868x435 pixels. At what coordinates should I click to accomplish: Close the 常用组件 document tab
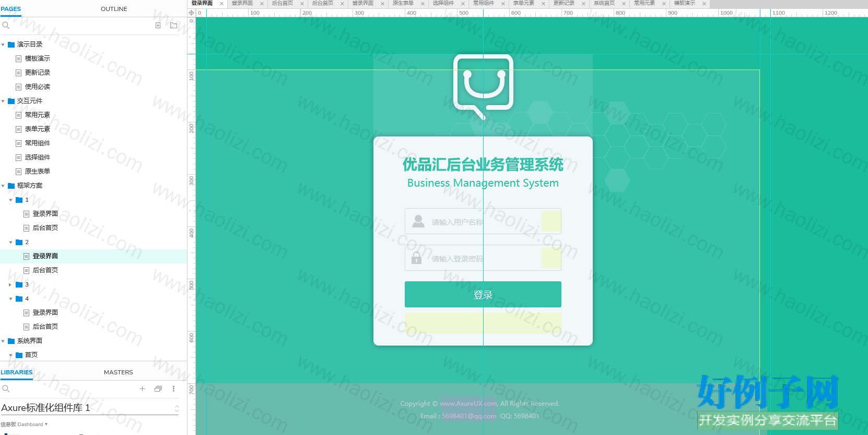pyautogui.click(x=503, y=4)
